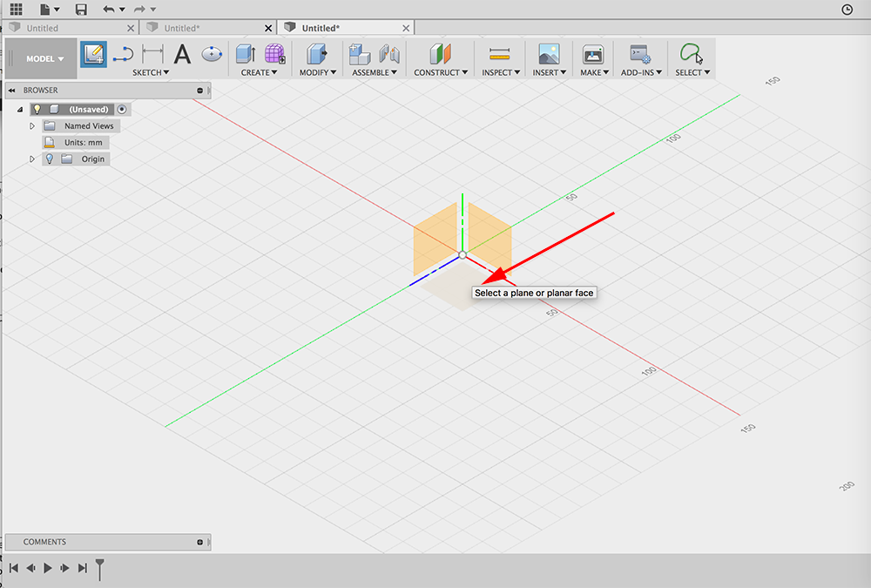Viewport: 871px width, 588px height.
Task: Open the MODIFY dropdown menu
Action: pyautogui.click(x=318, y=72)
